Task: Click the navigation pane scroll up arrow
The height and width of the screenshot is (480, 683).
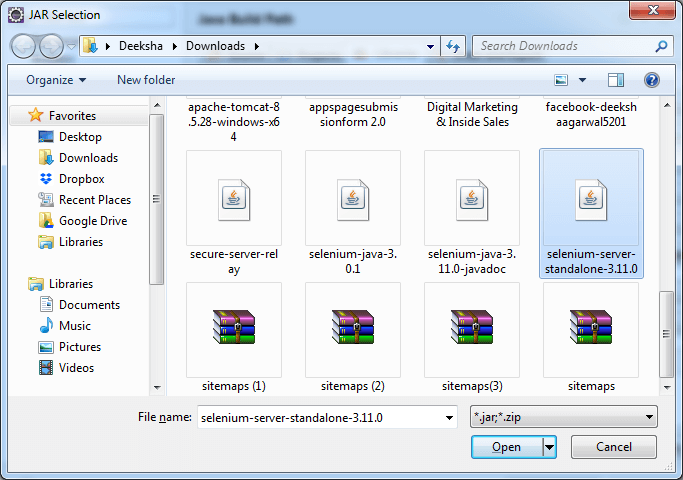Action: (x=157, y=105)
